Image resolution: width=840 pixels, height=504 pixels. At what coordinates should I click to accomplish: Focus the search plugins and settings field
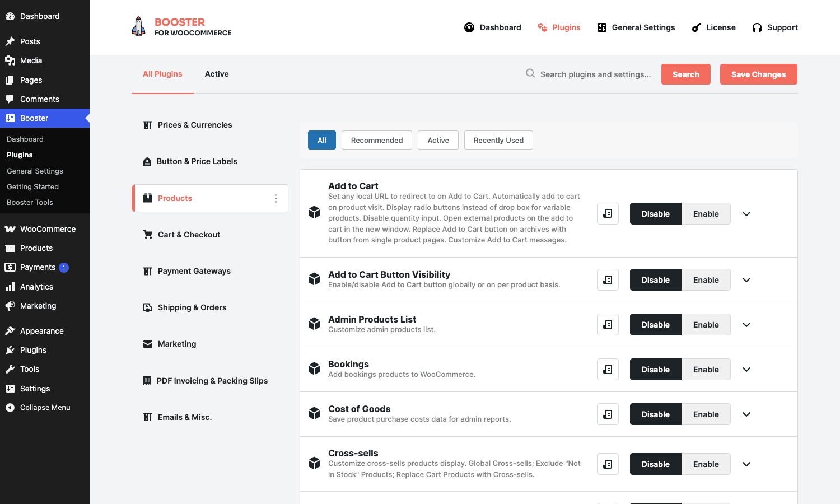(596, 74)
